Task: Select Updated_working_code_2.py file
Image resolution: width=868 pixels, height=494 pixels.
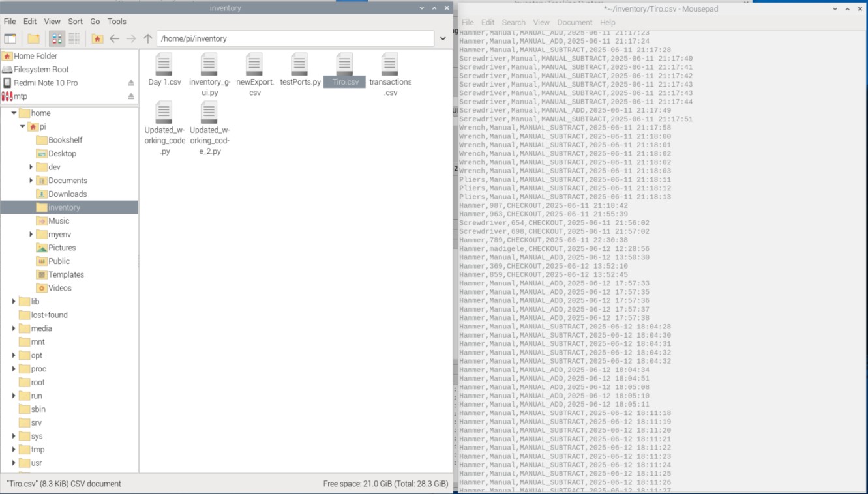Action: (x=209, y=128)
